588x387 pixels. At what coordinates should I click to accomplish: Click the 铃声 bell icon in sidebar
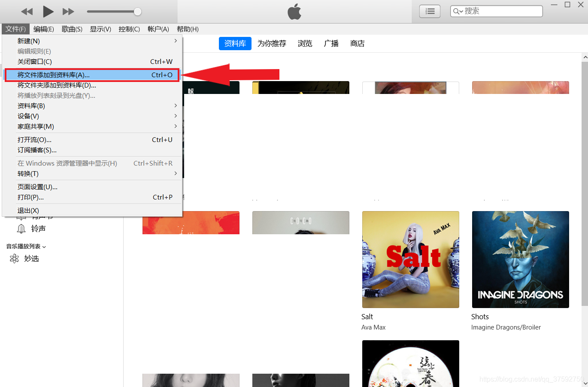(21, 229)
